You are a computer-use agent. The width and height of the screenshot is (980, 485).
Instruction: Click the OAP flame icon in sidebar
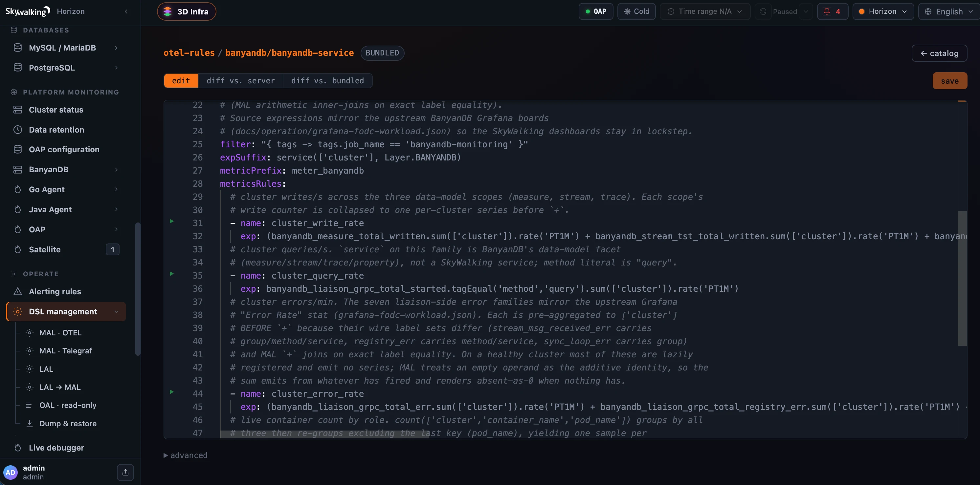(17, 230)
